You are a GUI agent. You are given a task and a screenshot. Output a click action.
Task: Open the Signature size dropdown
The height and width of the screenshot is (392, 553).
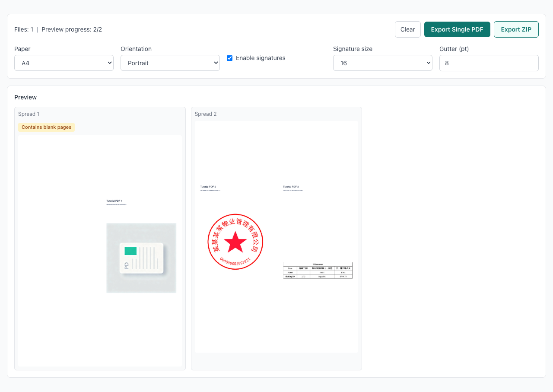pyautogui.click(x=382, y=63)
